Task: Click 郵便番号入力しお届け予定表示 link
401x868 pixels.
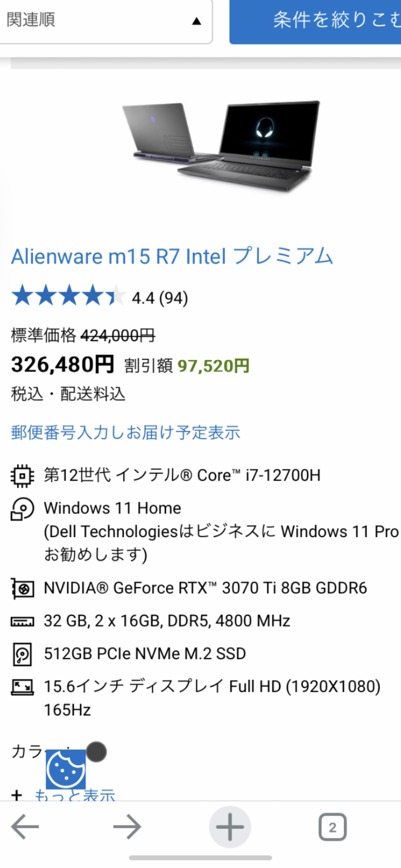Action: (x=125, y=433)
